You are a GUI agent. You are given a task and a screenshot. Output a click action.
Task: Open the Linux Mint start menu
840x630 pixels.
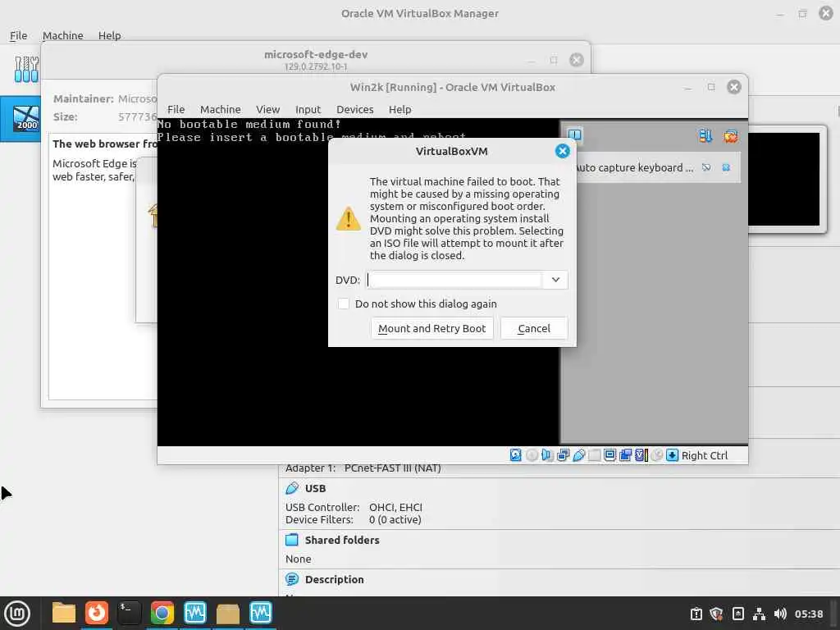click(17, 614)
